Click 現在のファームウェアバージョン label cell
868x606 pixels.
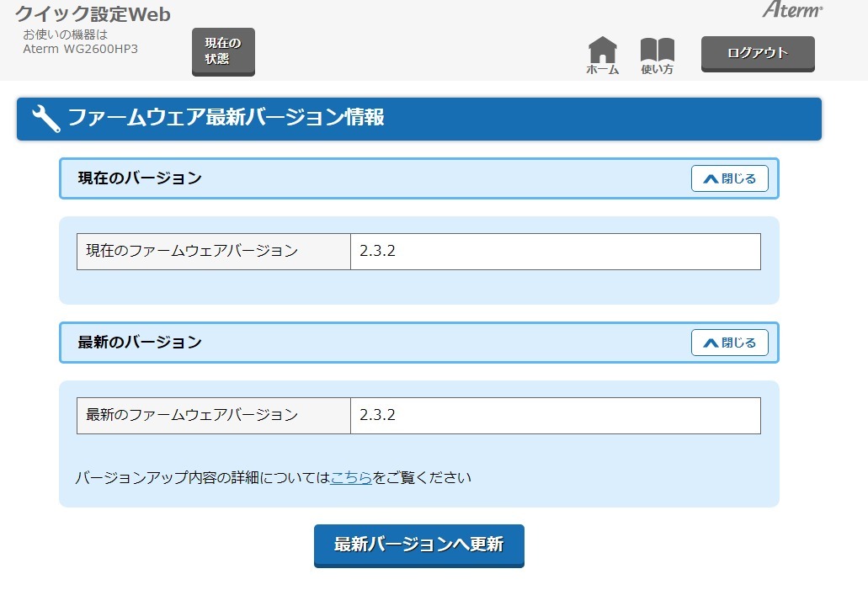pyautogui.click(x=214, y=252)
